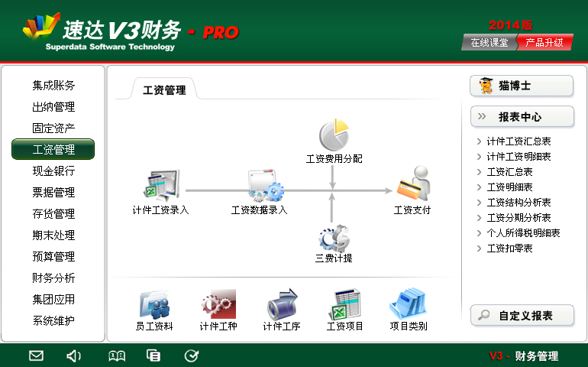Expand the arrow next to 计件工资汇总表
The image size is (588, 367).
tap(479, 141)
